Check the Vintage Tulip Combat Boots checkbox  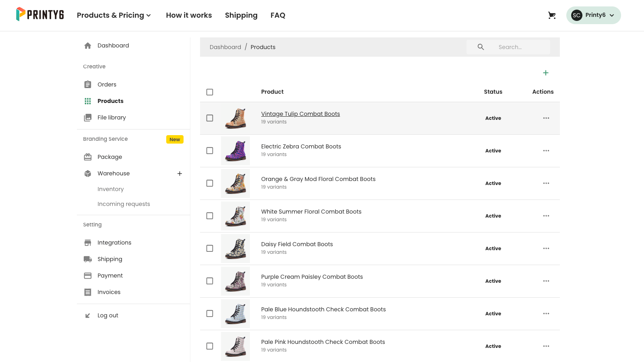point(210,118)
